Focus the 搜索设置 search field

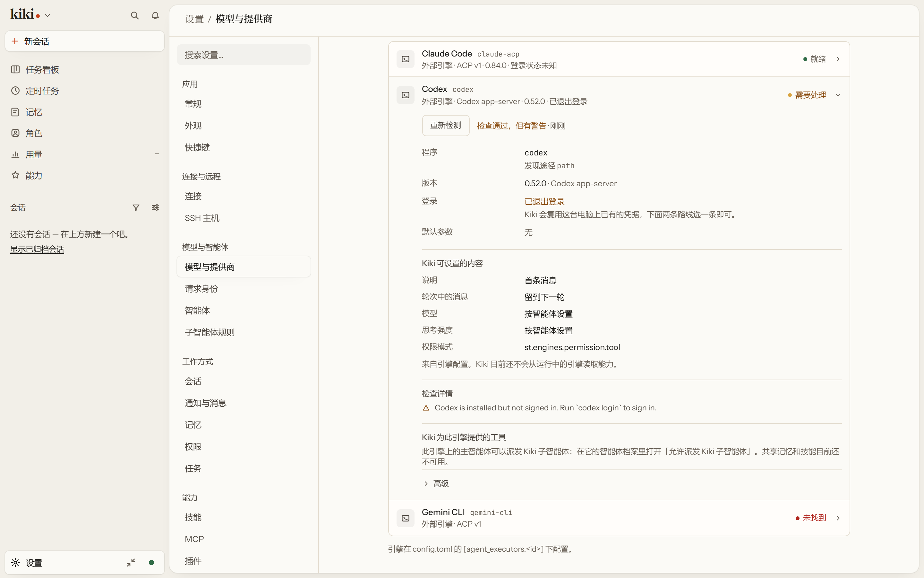(x=244, y=55)
